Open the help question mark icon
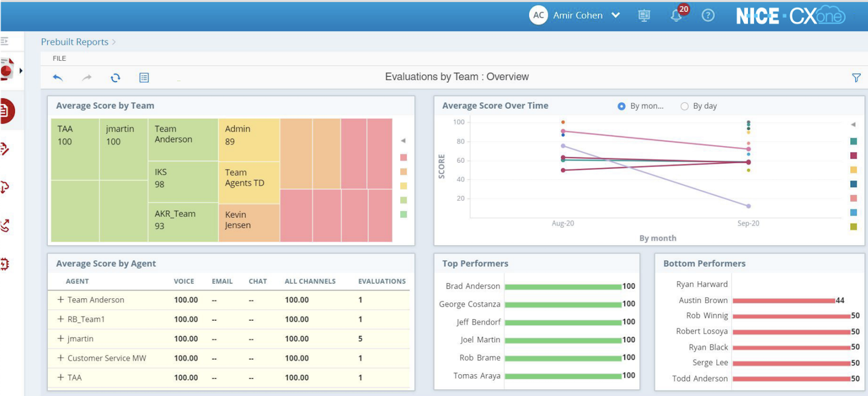868x396 pixels. coord(708,16)
